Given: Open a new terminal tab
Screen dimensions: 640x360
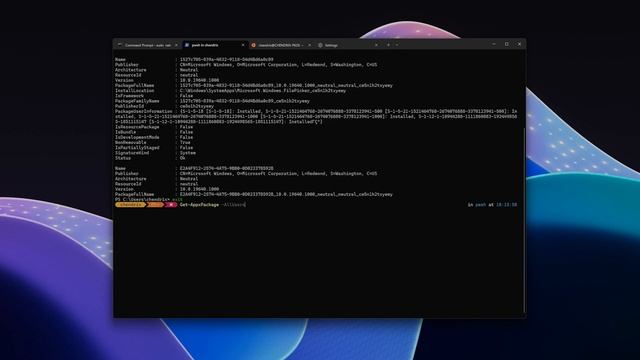Looking at the screenshot, I should (388, 45).
